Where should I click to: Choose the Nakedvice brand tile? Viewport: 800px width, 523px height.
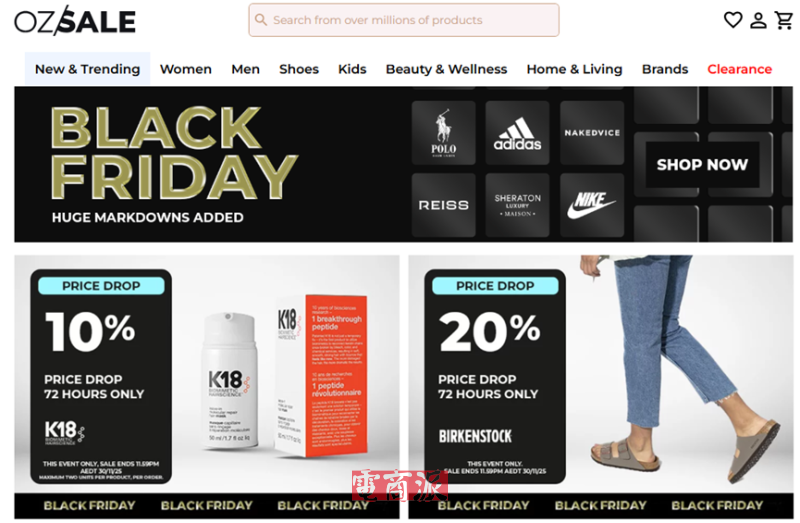[592, 133]
